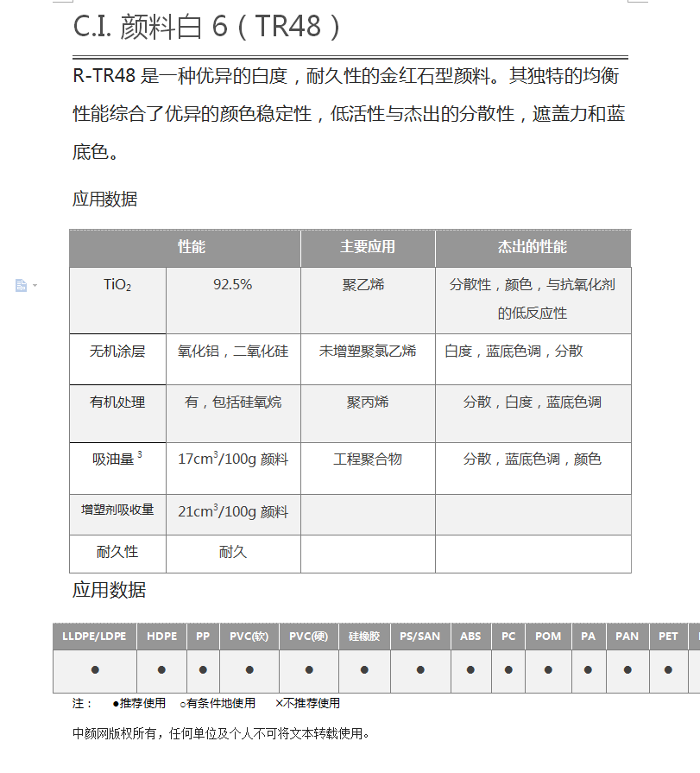Click the '17cm³/100g 颜料' cell
This screenshot has width=700, height=773.
click(233, 459)
